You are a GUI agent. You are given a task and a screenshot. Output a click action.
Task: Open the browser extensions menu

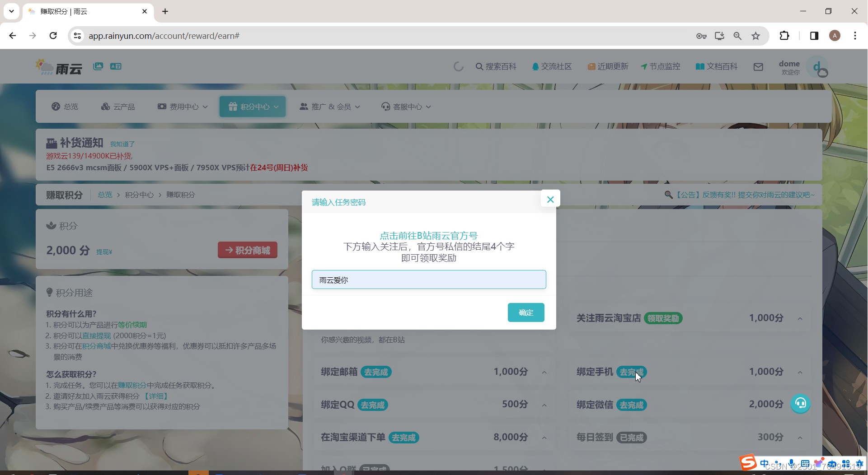click(x=784, y=36)
